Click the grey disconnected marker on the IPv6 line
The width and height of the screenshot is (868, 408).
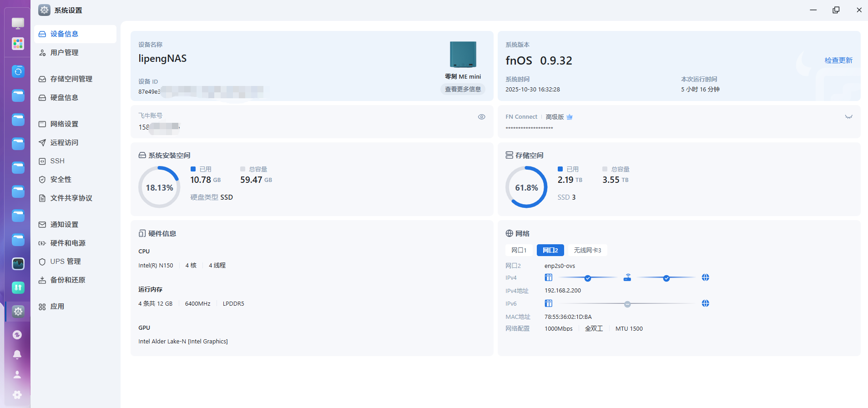pyautogui.click(x=627, y=304)
